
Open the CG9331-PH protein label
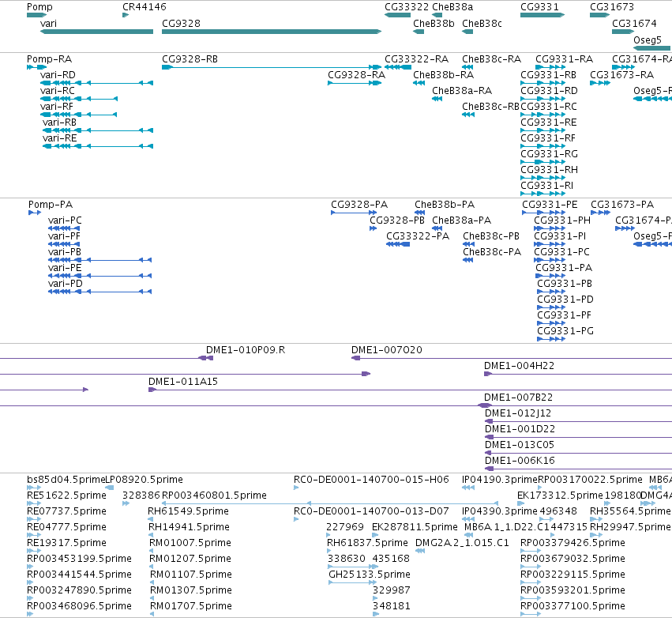562,220
